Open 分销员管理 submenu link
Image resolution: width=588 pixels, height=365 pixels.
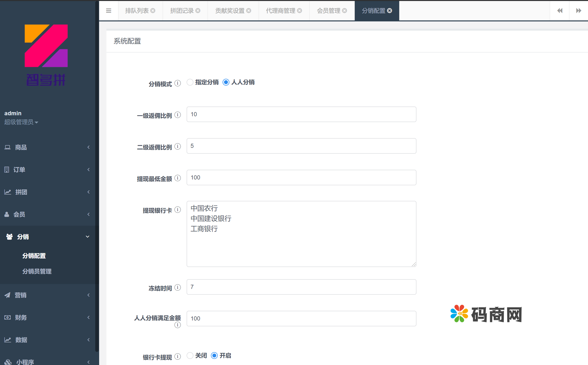point(37,271)
